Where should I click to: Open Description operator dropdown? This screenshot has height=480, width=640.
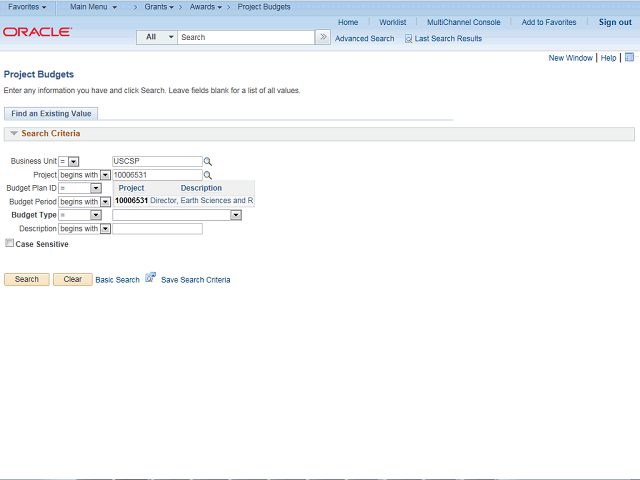pos(105,229)
